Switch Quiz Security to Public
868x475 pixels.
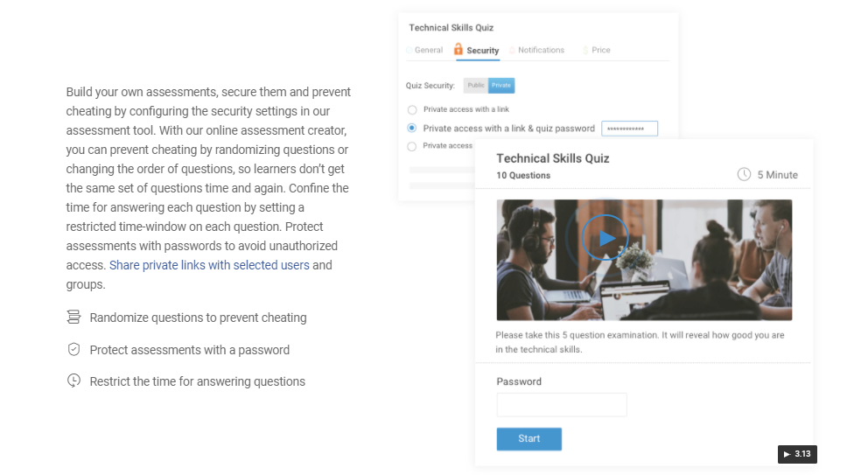click(475, 86)
